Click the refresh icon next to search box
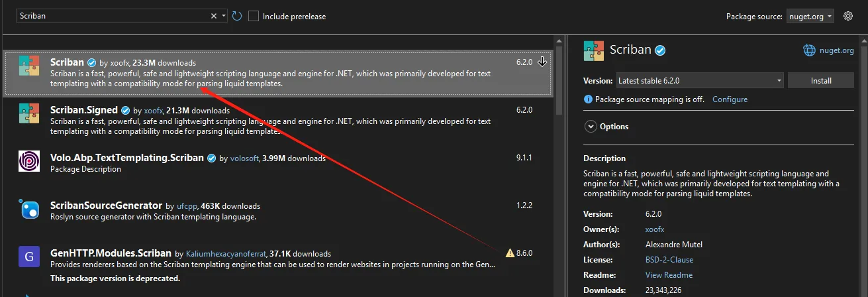The image size is (868, 297). tap(237, 16)
